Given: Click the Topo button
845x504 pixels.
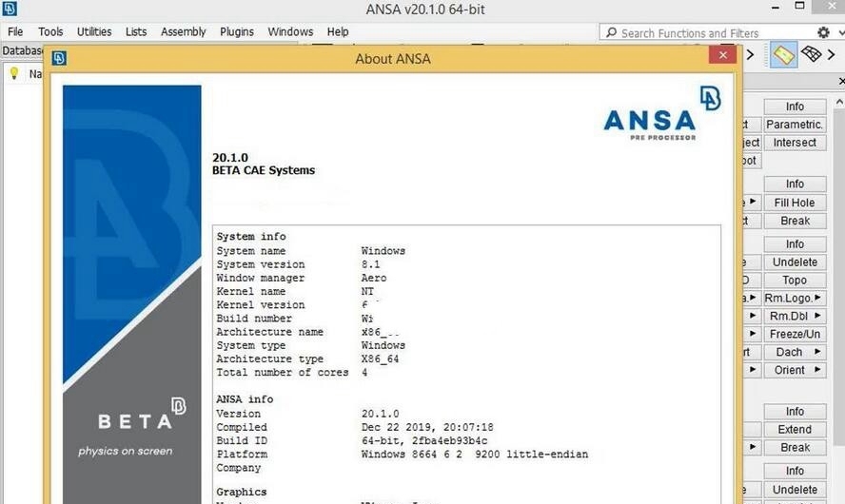Looking at the screenshot, I should pyautogui.click(x=795, y=280).
